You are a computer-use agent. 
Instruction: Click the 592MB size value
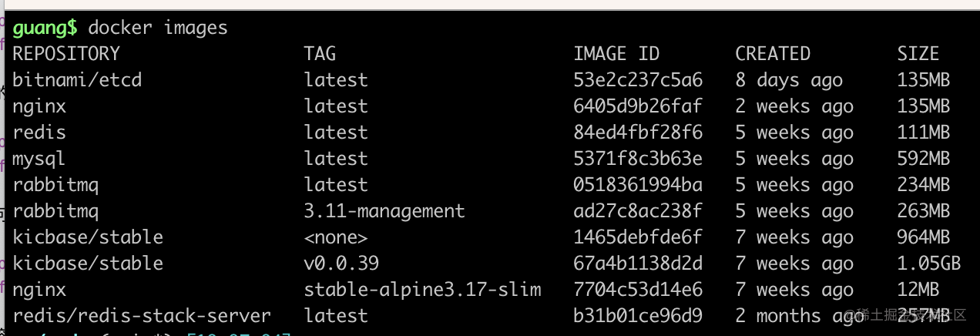point(923,159)
